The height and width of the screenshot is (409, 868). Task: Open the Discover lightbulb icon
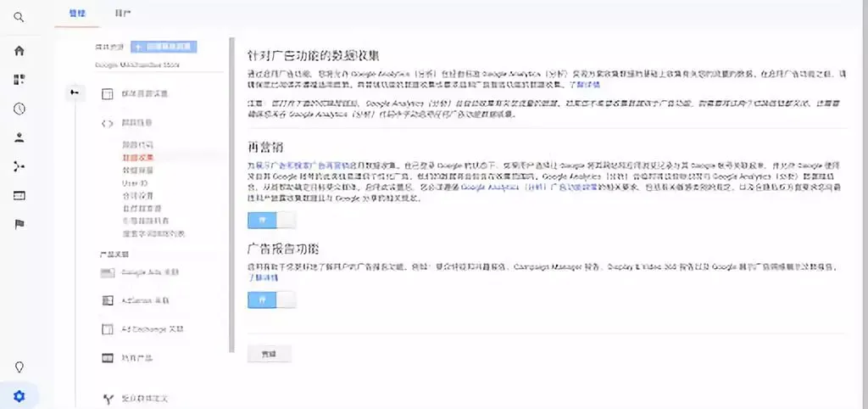click(x=19, y=367)
